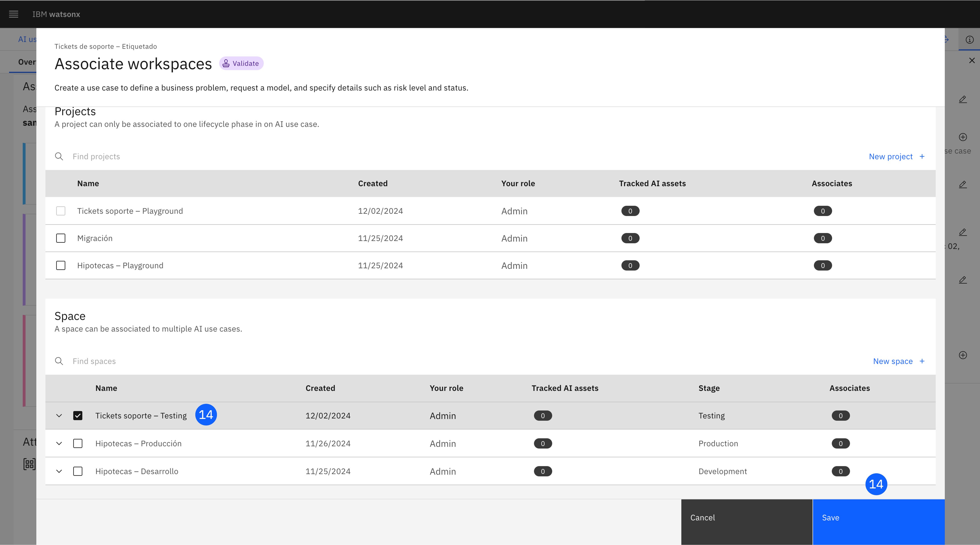
Task: Click the plus icon next to New project
Action: point(922,156)
